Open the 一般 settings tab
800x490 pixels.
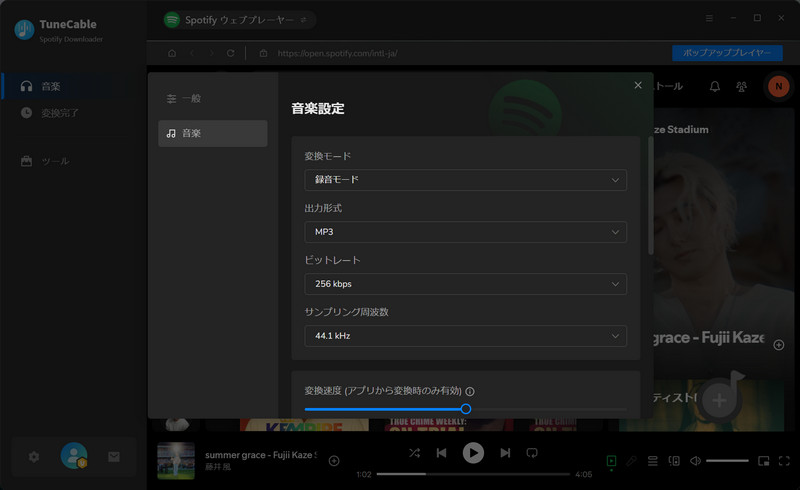pyautogui.click(x=213, y=99)
